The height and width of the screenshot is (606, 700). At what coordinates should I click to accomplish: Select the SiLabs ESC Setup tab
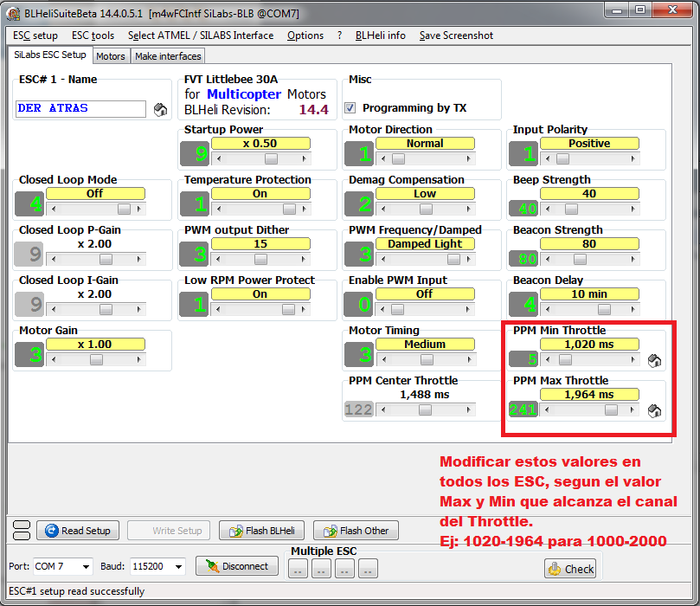pos(50,55)
